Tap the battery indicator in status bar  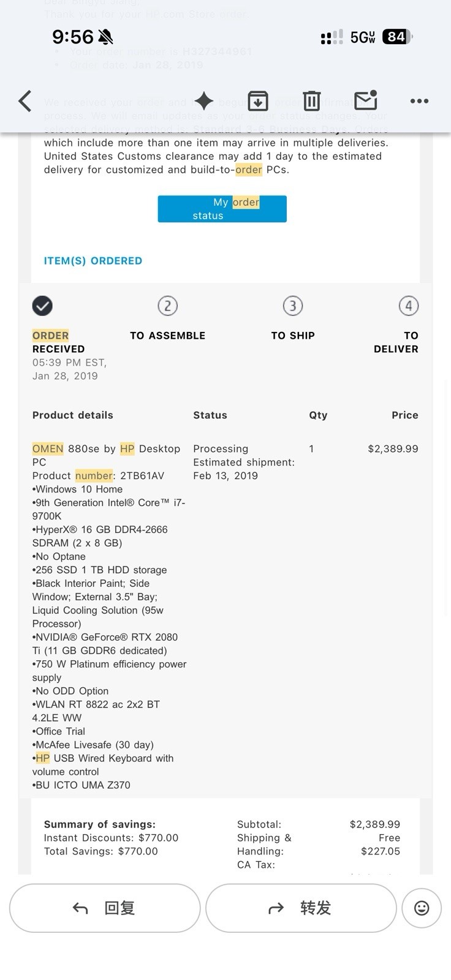[x=397, y=37]
